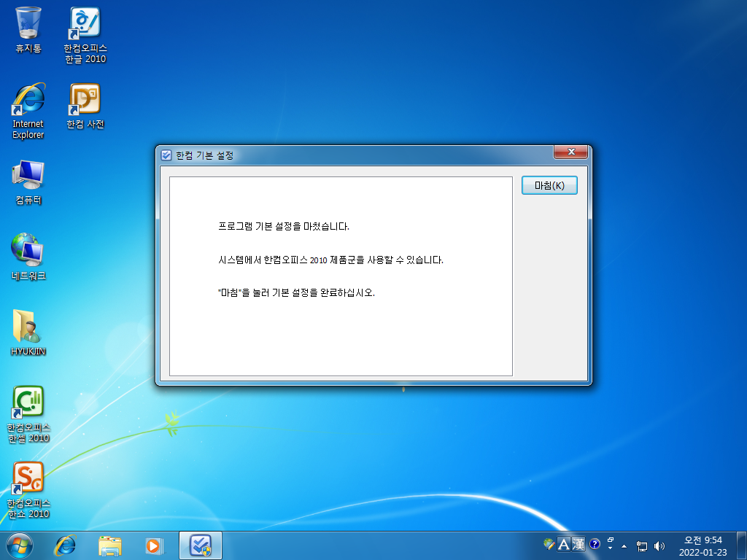Click the line 기본 설정을 완료하십시오.
747x560 pixels.
[x=296, y=293]
